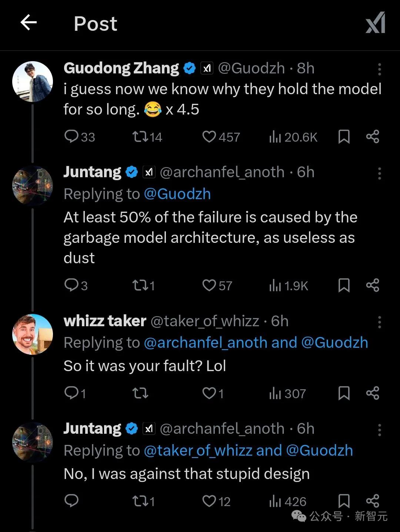Bookmark Guodong Zhang's post
This screenshot has height=532, width=400.
(344, 137)
